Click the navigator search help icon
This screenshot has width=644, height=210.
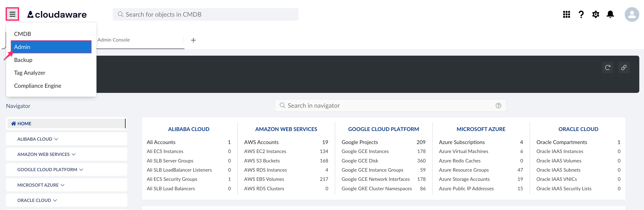[498, 105]
